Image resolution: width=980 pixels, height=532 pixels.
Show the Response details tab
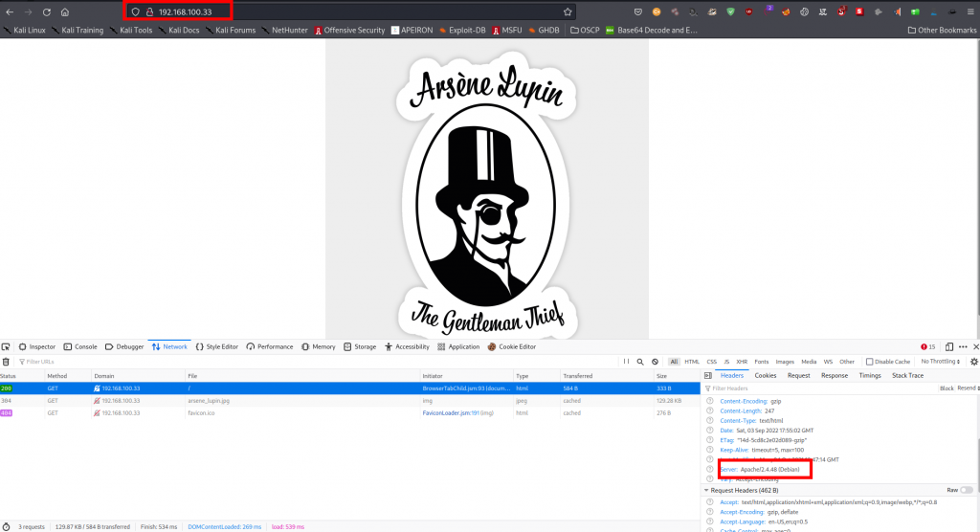coord(835,376)
